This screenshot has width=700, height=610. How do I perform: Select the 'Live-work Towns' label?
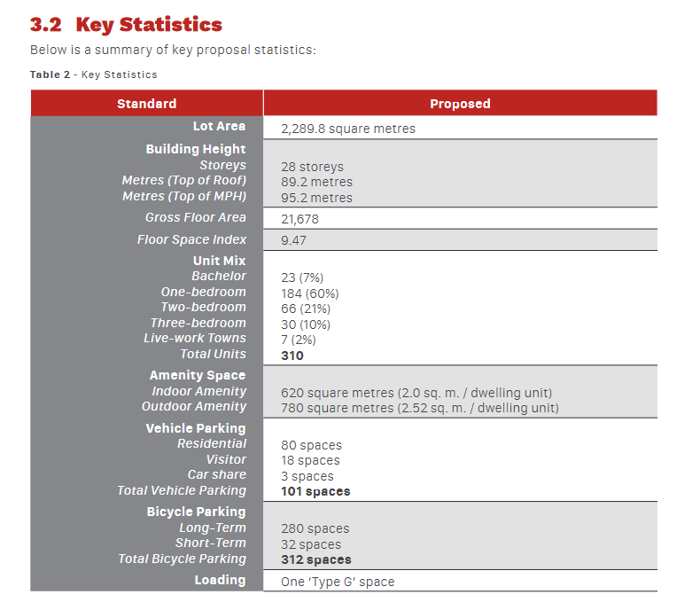pos(195,339)
